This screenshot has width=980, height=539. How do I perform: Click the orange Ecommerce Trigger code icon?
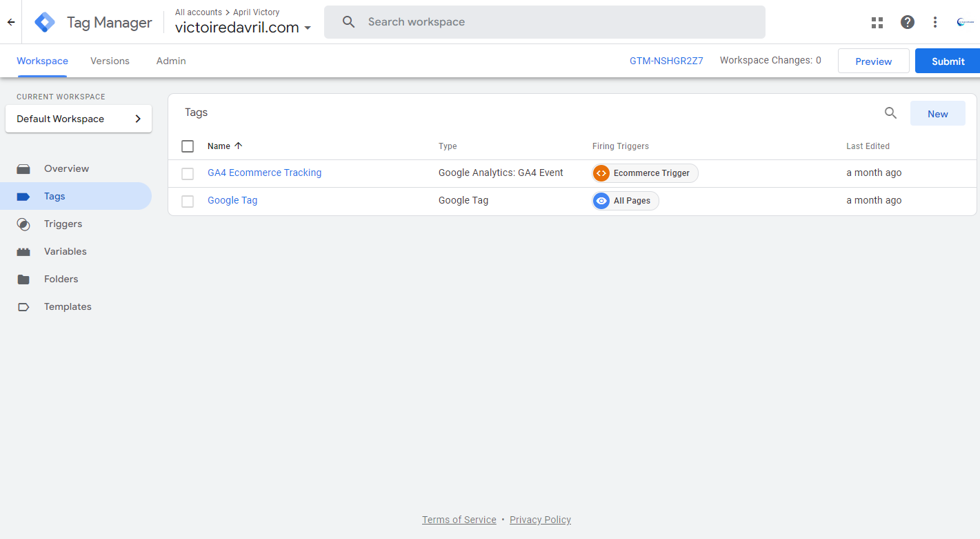[601, 173]
